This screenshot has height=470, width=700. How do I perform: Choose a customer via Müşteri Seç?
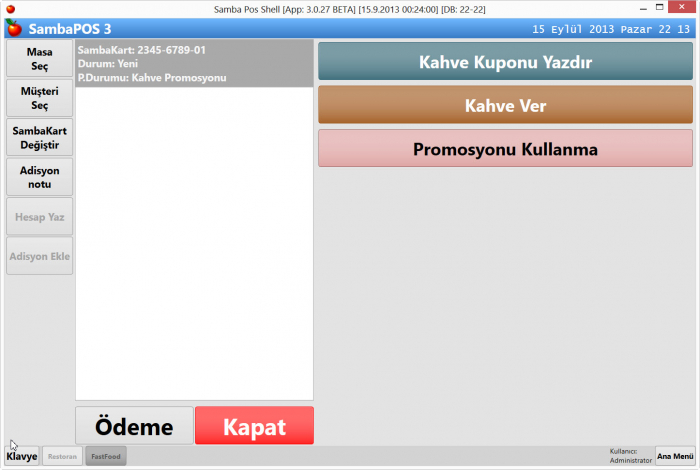tap(39, 98)
